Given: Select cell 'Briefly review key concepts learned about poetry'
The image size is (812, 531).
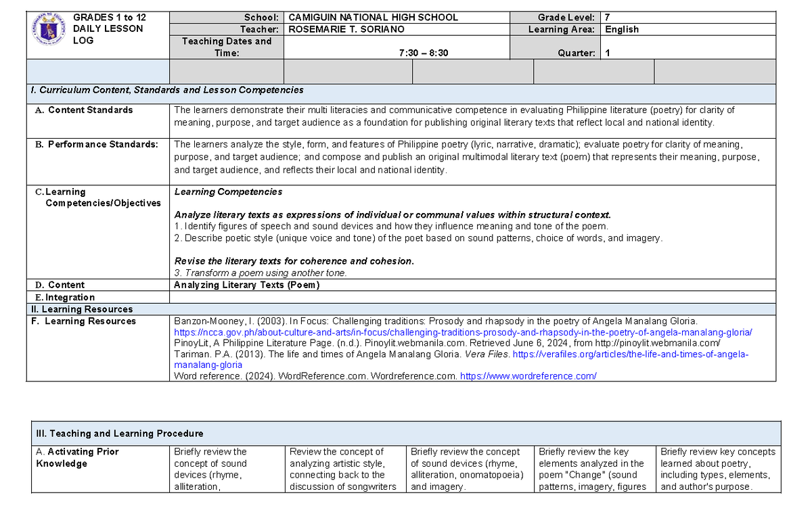Looking at the screenshot, I should pyautogui.click(x=718, y=469).
